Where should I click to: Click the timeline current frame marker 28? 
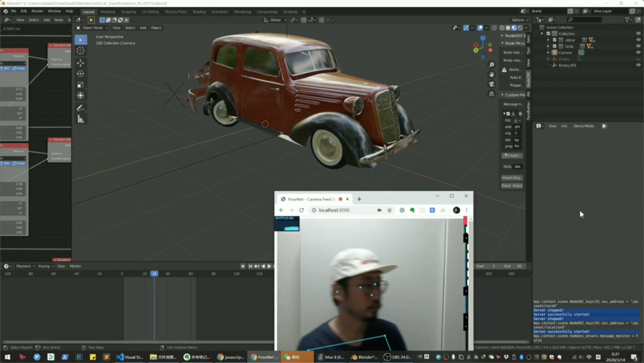click(x=154, y=274)
